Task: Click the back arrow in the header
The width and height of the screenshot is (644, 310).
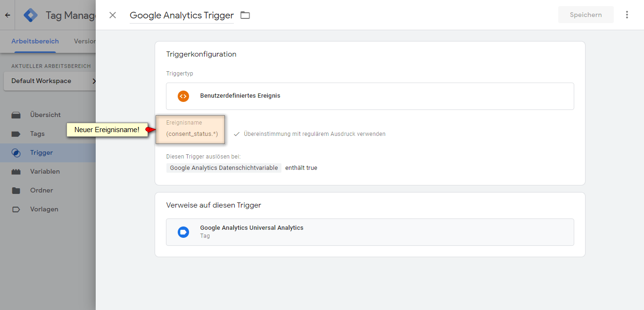Action: click(8, 15)
